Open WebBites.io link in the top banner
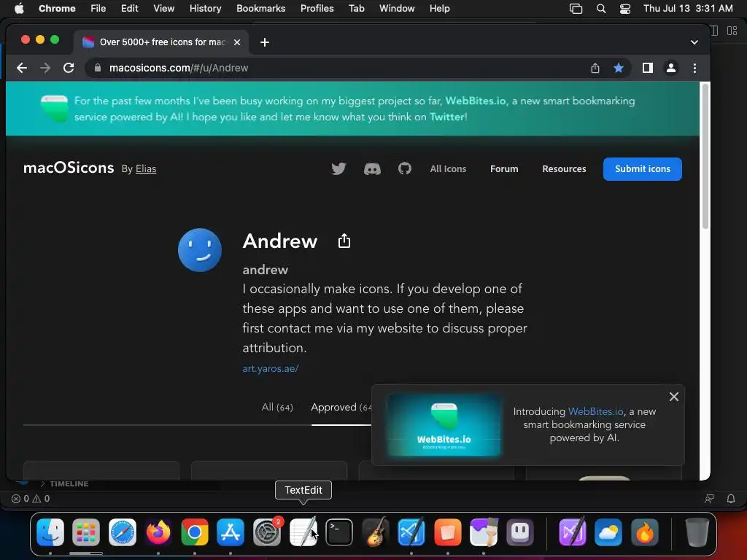The image size is (747, 560). click(x=476, y=101)
